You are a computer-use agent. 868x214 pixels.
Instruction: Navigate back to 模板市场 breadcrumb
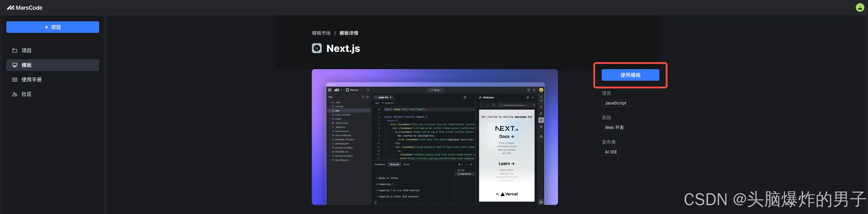tap(321, 33)
